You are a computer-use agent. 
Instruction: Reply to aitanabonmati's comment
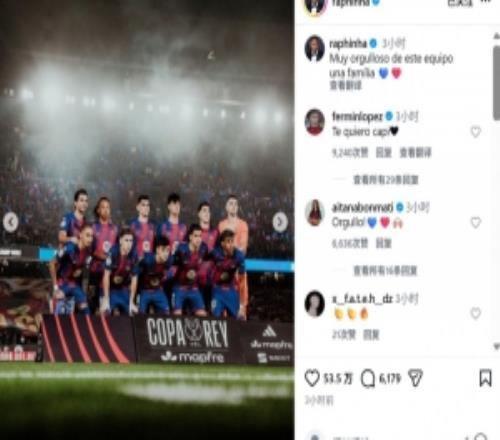pos(384,244)
